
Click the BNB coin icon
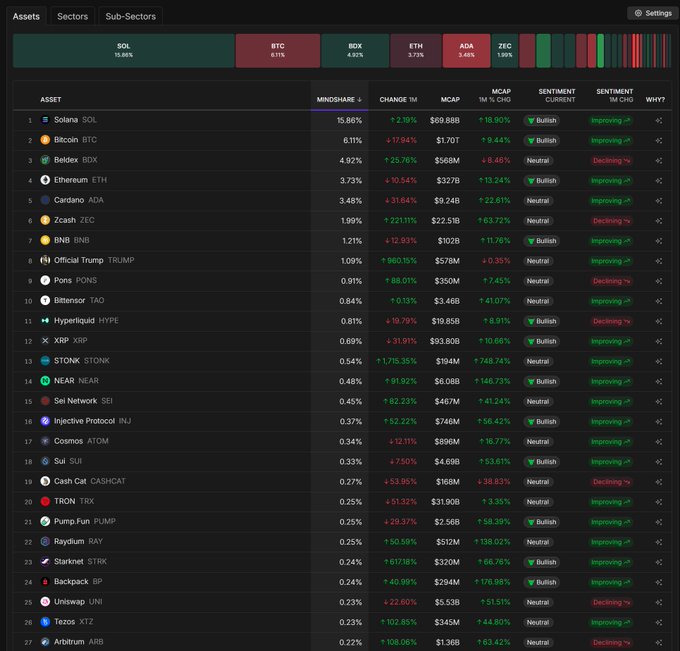[45, 240]
